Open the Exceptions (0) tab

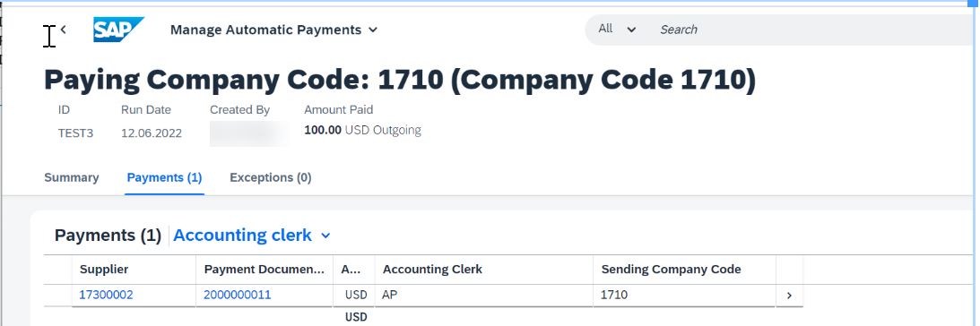pyautogui.click(x=271, y=178)
